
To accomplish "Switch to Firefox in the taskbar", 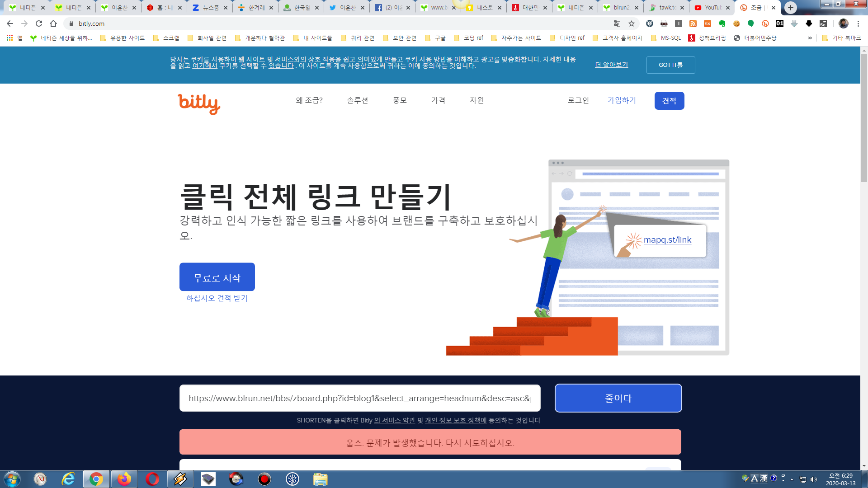I will coord(124,479).
